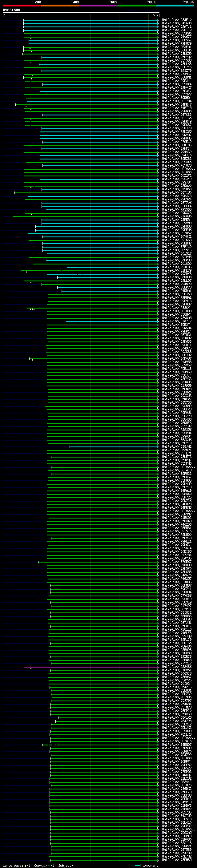Screen dimensions: 197x868
Task: Open UniRef100_P29356 from the list
Action: tap(177, 430)
